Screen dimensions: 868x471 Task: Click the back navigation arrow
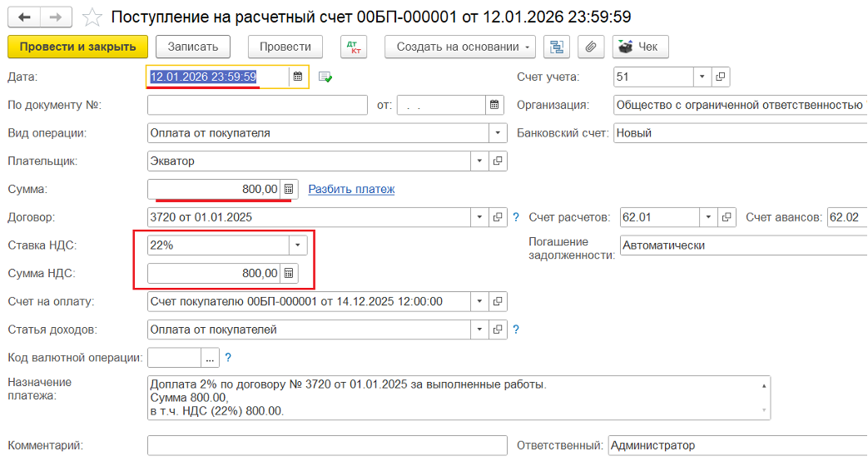pos(24,17)
